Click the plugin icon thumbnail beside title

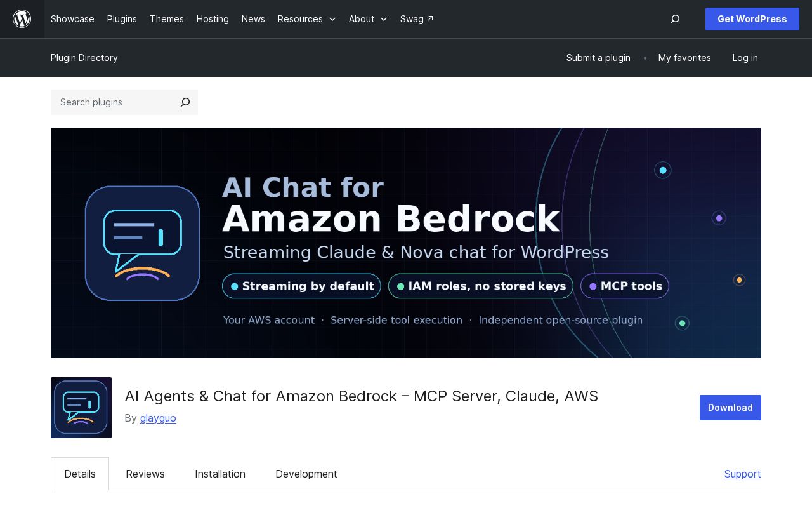(81, 408)
